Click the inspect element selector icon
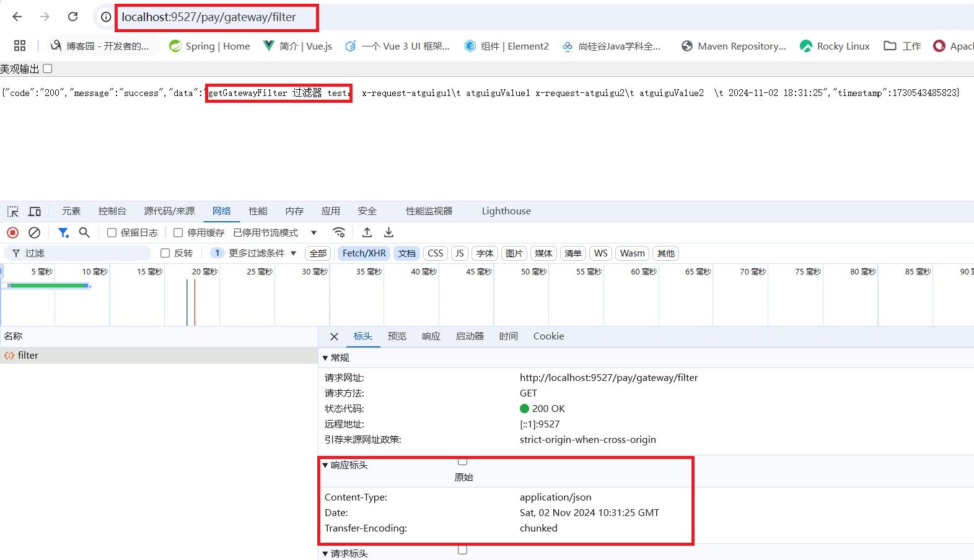Viewport: 974px width, 560px height. [13, 211]
